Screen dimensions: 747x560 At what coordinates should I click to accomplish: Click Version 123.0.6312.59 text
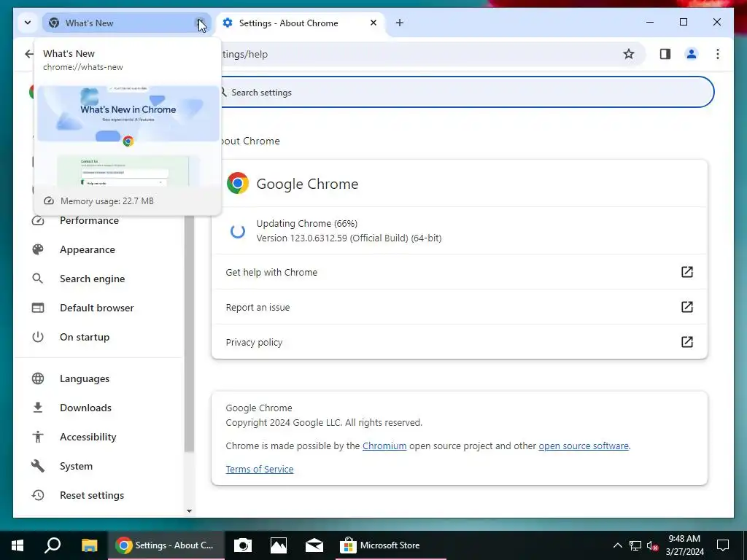(x=349, y=238)
